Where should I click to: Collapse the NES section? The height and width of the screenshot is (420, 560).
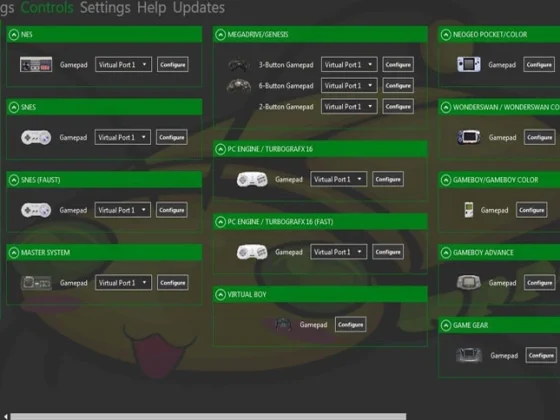tap(14, 35)
